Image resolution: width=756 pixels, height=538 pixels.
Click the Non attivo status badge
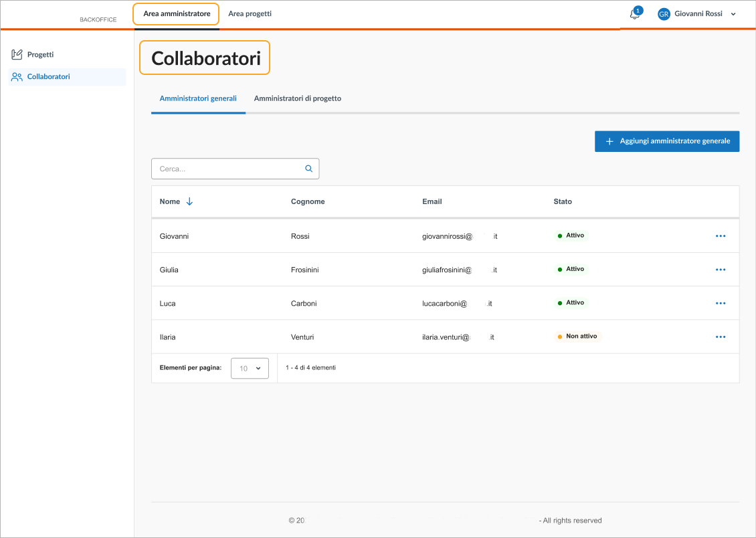coord(579,337)
